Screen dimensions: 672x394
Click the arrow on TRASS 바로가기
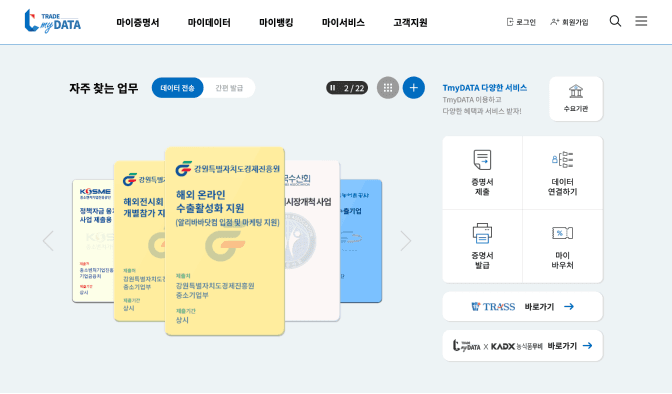[x=569, y=307]
